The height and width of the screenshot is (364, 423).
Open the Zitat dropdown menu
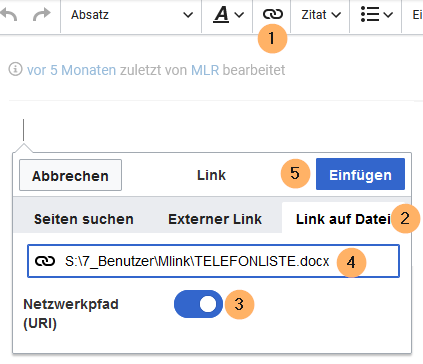(x=321, y=15)
